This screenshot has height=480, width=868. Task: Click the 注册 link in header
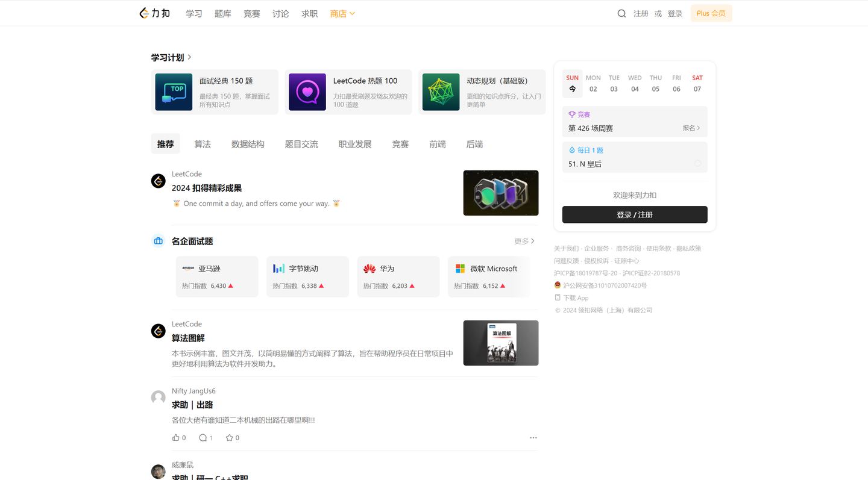(641, 13)
